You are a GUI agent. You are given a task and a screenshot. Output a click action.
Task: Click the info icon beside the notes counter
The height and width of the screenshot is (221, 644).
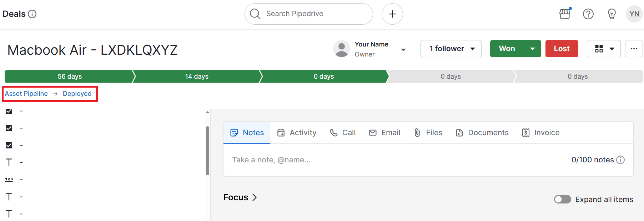pyautogui.click(x=621, y=160)
